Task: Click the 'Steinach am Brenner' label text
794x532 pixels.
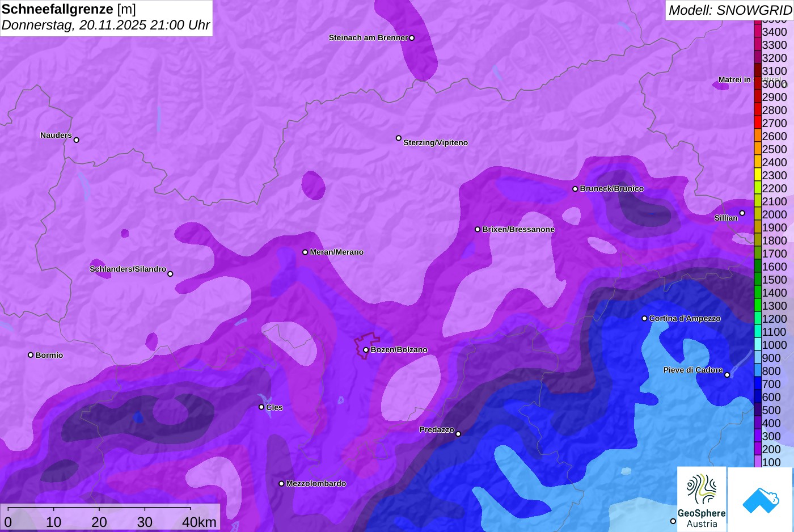Action: click(x=368, y=38)
